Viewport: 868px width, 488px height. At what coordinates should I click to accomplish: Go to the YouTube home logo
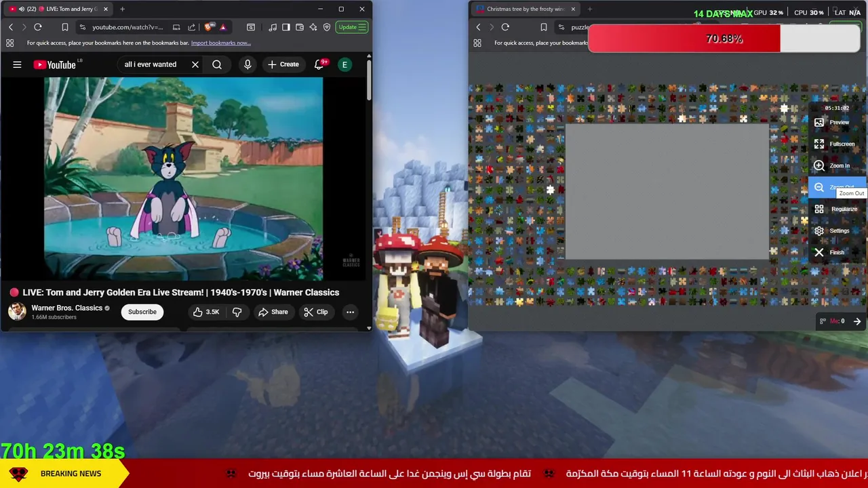56,64
